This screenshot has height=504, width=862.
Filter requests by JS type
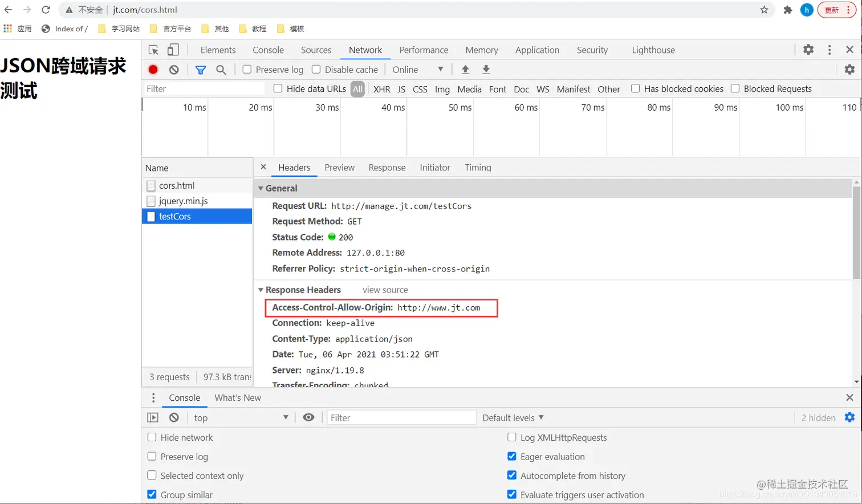pos(401,89)
